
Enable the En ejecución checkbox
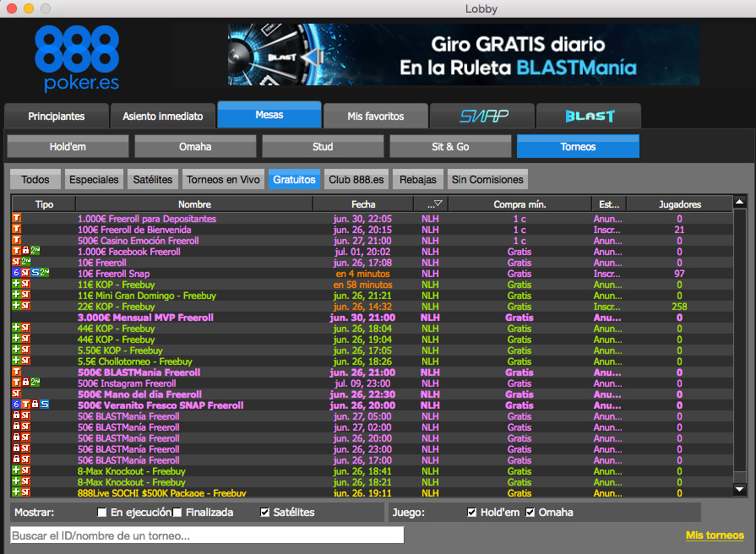(101, 512)
